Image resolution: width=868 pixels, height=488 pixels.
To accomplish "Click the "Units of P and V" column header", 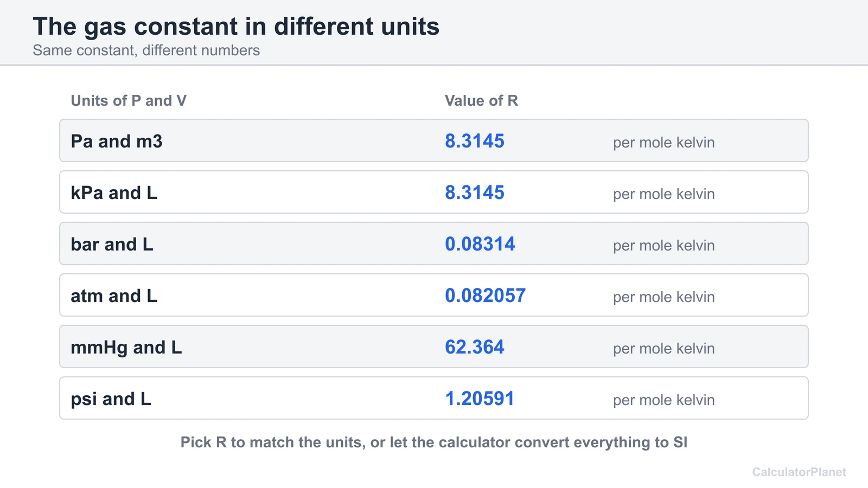I will tap(129, 100).
